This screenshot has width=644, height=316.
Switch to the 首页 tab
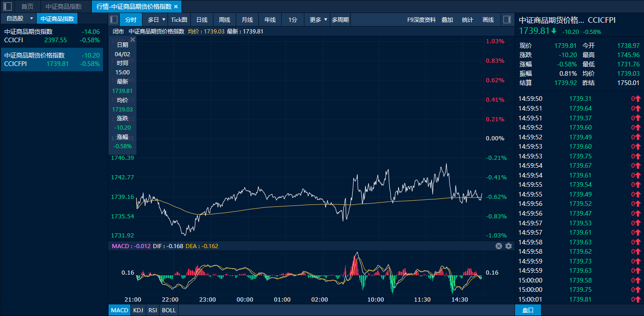(27, 7)
